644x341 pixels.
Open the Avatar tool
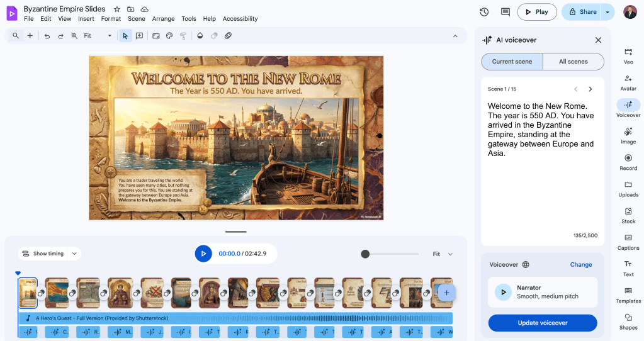[628, 82]
